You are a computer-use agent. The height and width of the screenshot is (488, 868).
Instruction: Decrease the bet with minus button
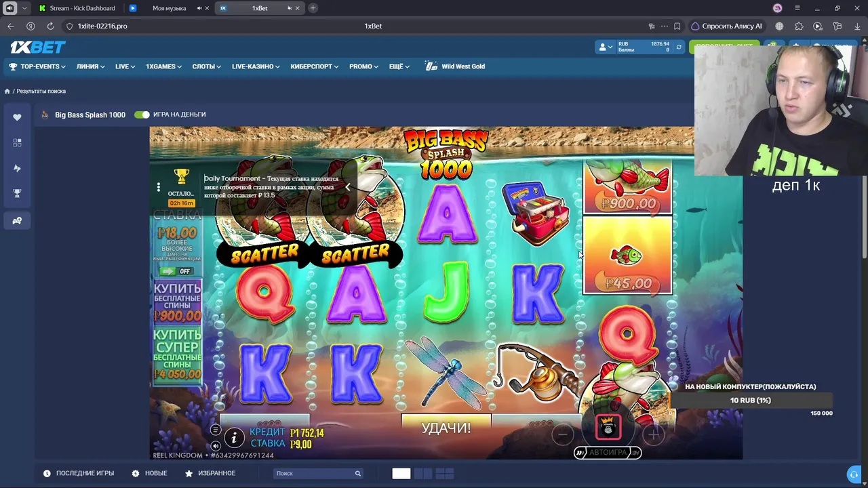click(x=562, y=434)
